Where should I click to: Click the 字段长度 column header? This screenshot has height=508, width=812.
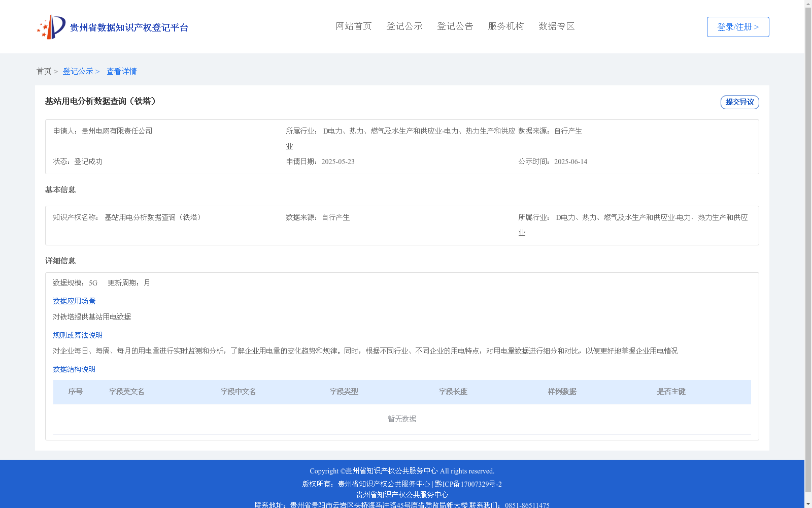pos(453,392)
